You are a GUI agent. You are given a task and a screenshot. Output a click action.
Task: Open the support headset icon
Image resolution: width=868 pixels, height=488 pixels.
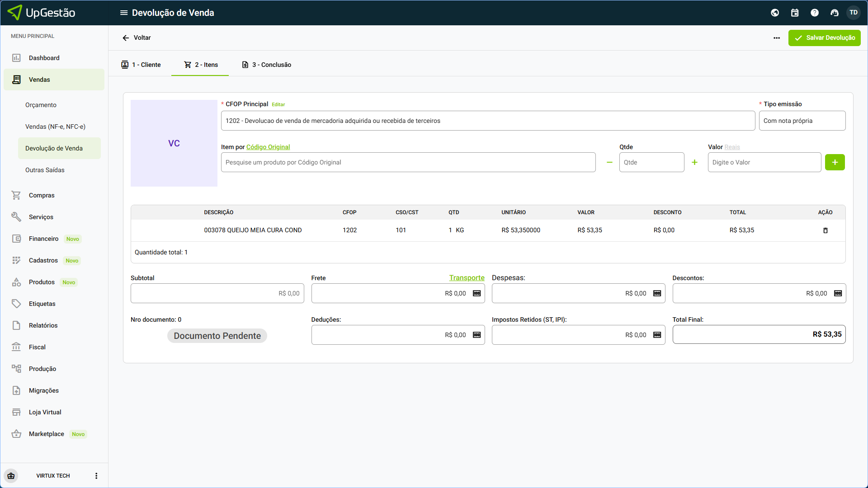pos(835,13)
